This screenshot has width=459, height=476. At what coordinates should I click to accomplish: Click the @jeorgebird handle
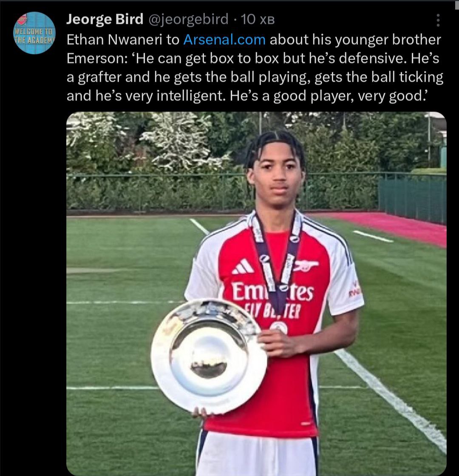188,19
